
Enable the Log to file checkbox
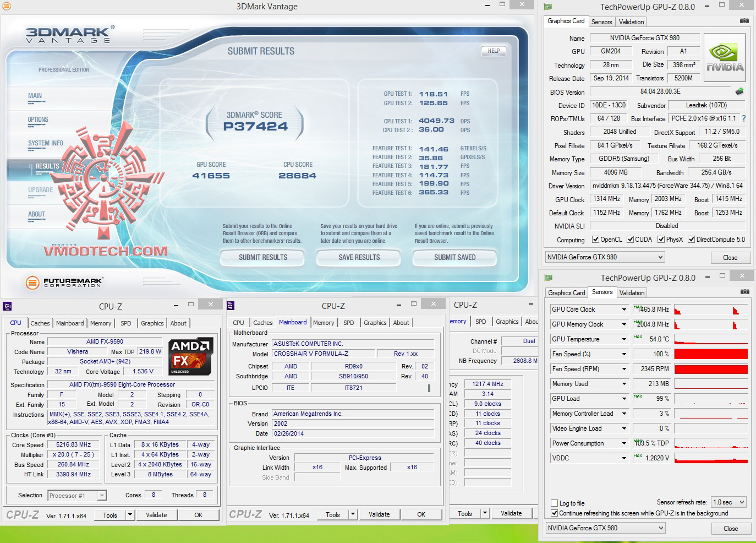click(555, 503)
